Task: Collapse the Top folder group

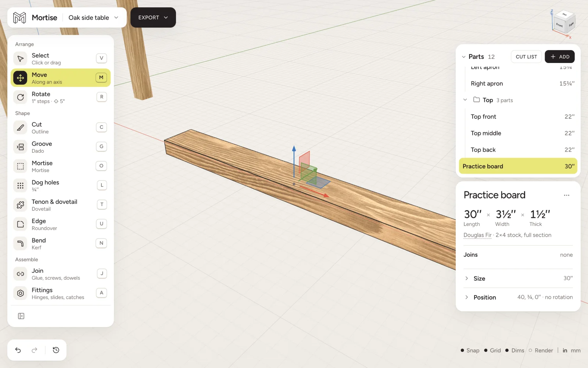Action: pyautogui.click(x=465, y=100)
